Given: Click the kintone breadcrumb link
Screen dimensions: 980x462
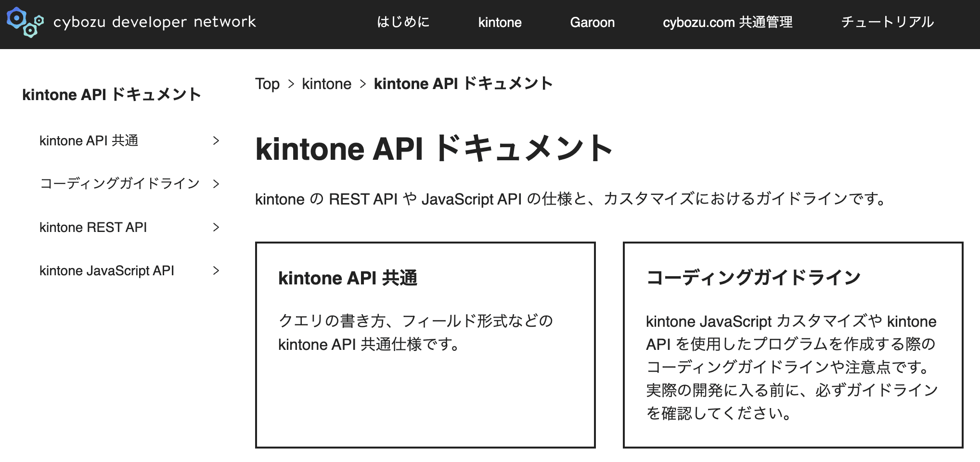Looking at the screenshot, I should [x=326, y=84].
